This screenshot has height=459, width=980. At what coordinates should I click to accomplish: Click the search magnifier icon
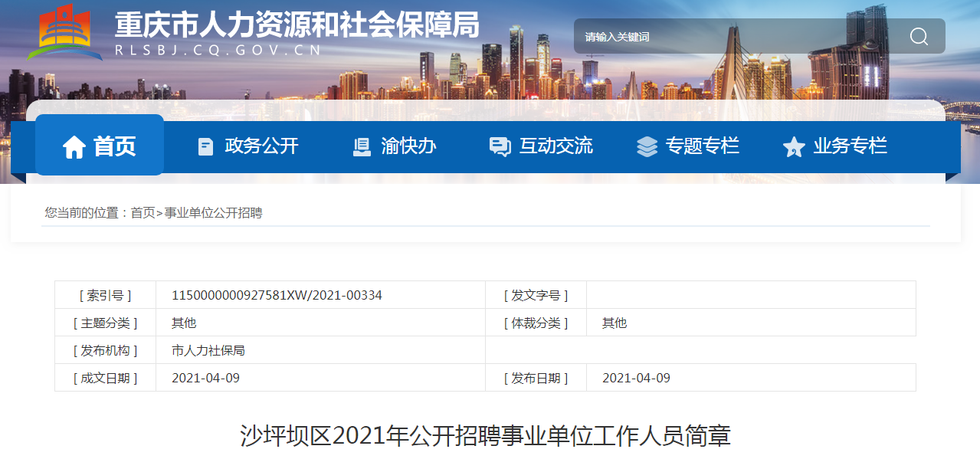pyautogui.click(x=919, y=37)
